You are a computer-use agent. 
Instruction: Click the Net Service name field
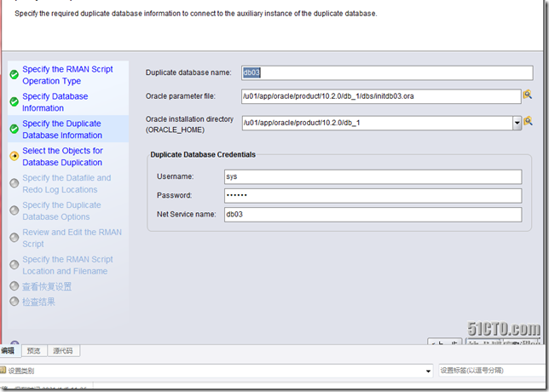(x=372, y=214)
